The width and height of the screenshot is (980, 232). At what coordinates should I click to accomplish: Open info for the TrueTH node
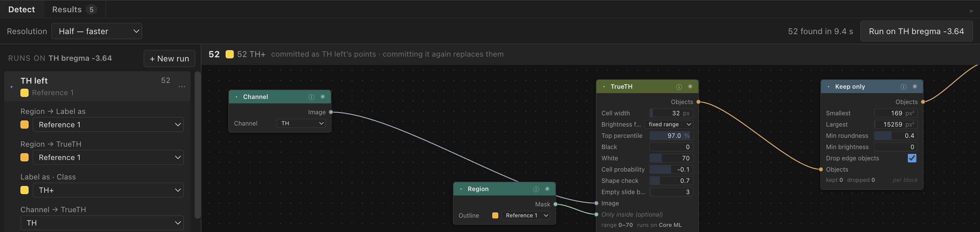pos(679,87)
